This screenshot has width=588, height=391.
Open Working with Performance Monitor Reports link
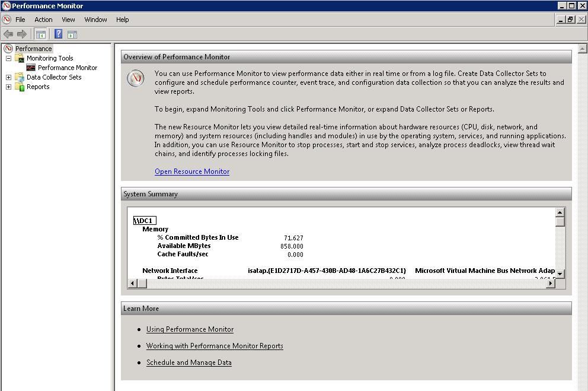(215, 346)
